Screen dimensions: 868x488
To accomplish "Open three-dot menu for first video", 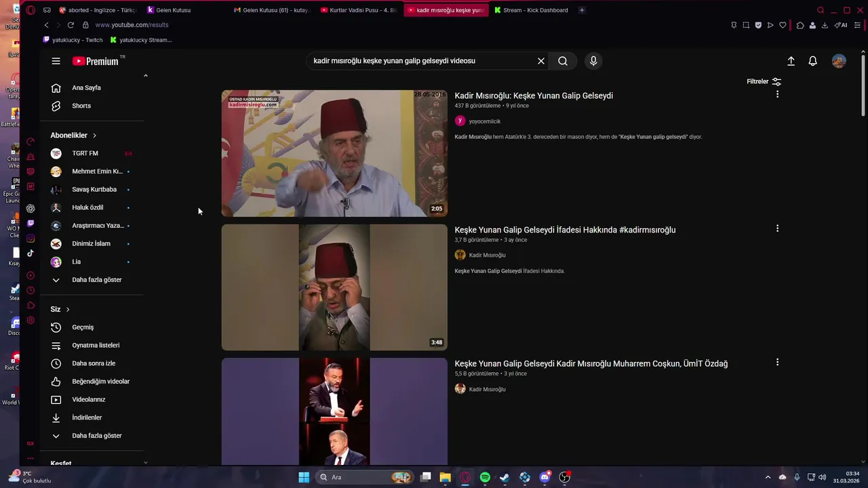I will pos(777,94).
